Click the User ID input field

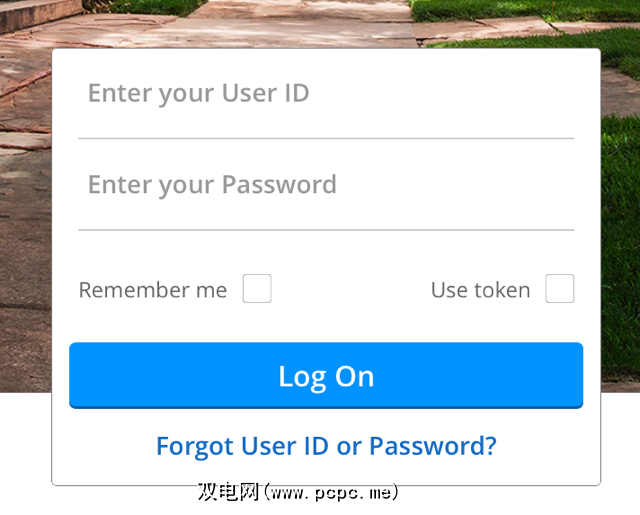pyautogui.click(x=326, y=94)
